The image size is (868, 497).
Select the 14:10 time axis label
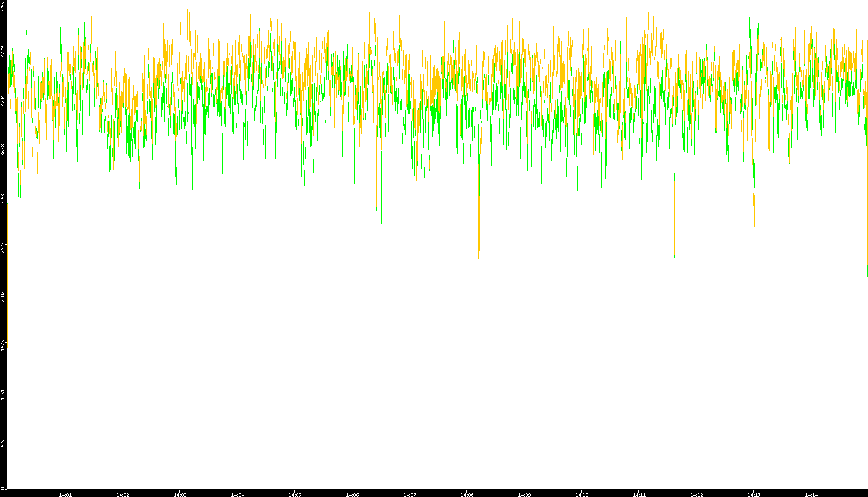click(x=582, y=495)
